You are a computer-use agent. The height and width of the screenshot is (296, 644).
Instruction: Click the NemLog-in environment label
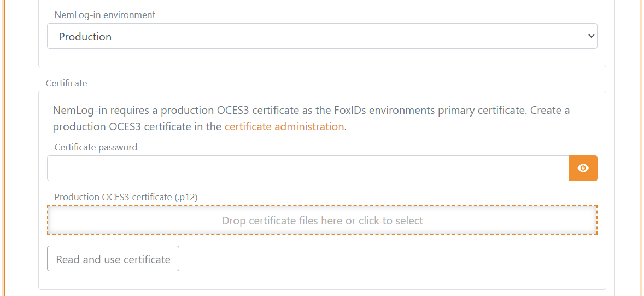pyautogui.click(x=105, y=15)
